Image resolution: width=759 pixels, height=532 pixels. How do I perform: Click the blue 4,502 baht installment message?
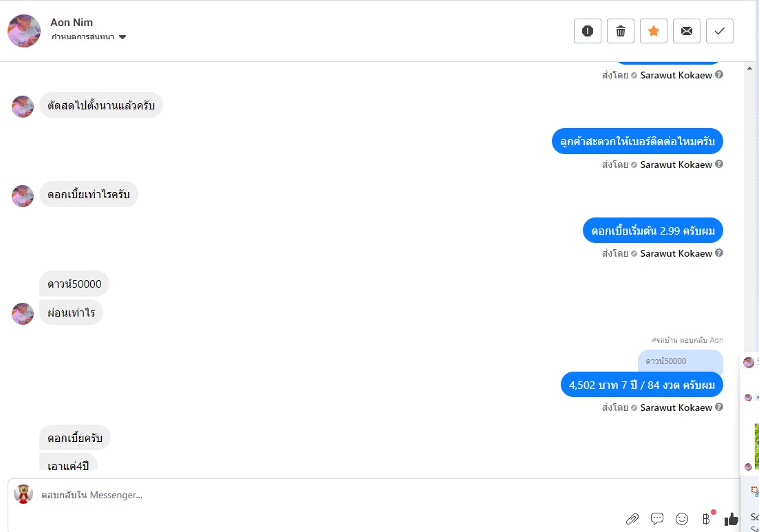pos(641,385)
